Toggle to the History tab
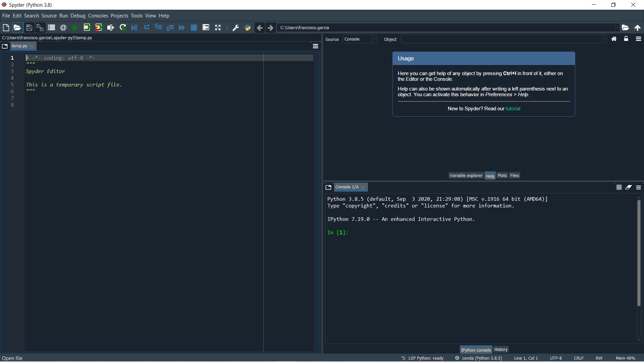 pyautogui.click(x=501, y=349)
